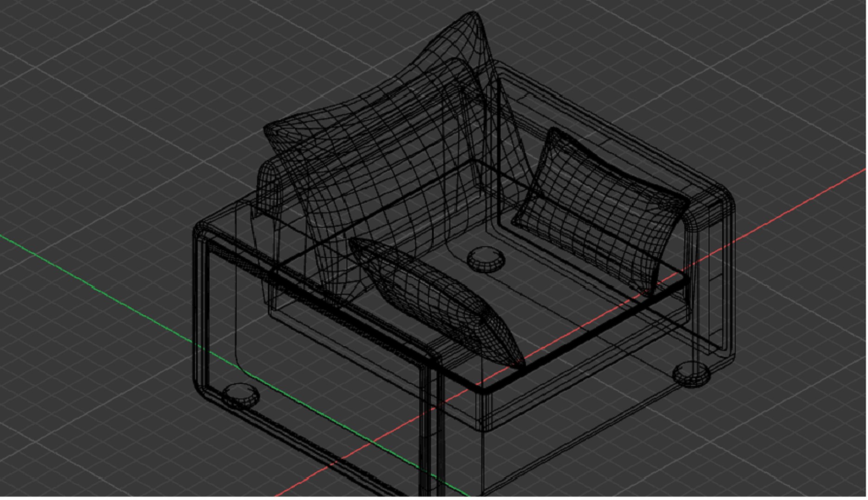Select the round chair foot under the left armrest

point(241,396)
